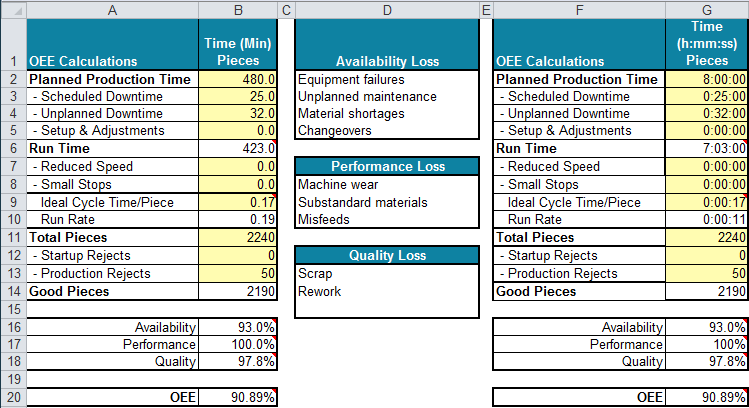
Task: Select the 32.0 Unplanned Downtime value
Action: tap(236, 114)
